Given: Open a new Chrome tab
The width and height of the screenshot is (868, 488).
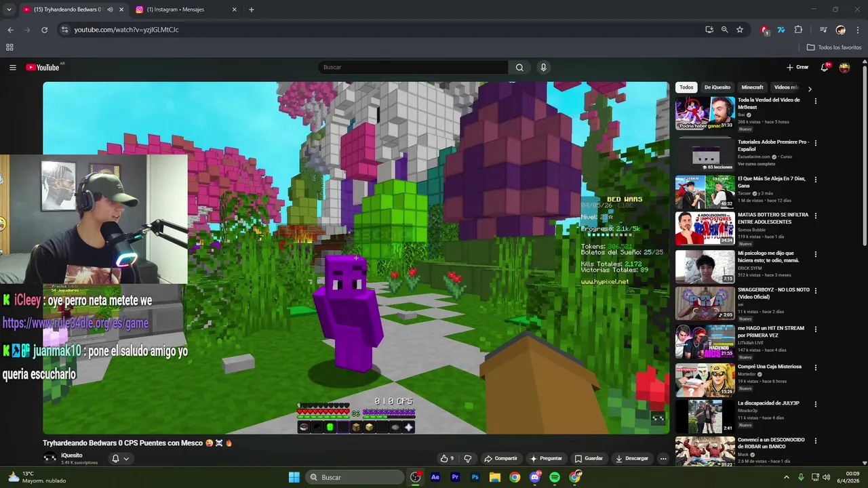Looking at the screenshot, I should (x=252, y=9).
